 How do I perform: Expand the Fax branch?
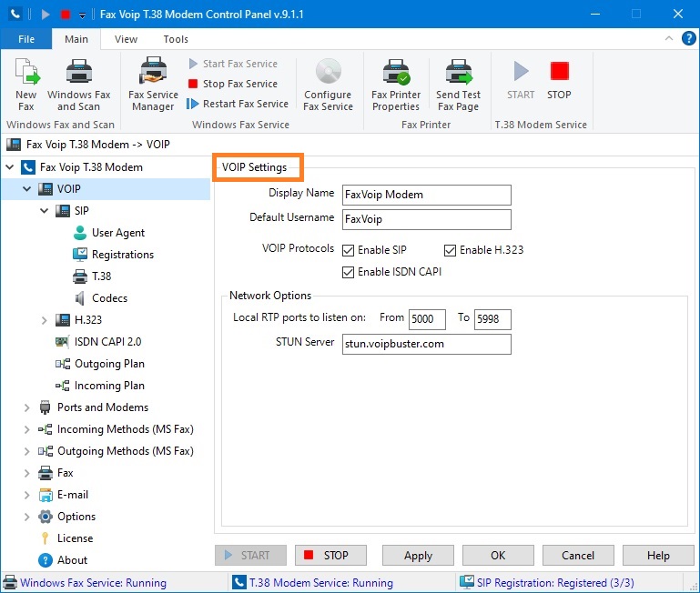pos(26,474)
